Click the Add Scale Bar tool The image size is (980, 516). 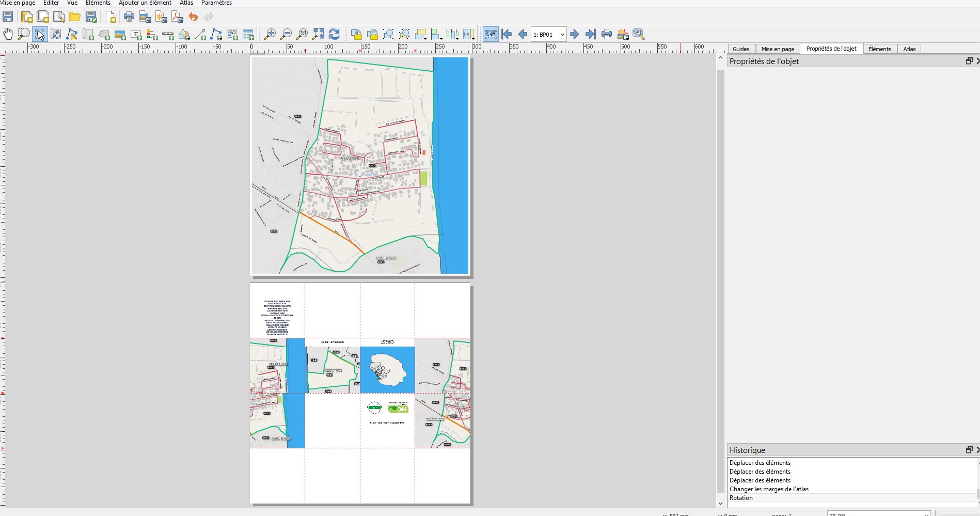point(168,35)
